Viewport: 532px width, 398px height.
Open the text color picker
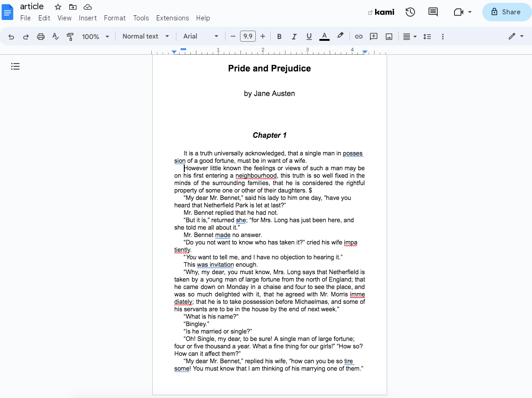324,36
